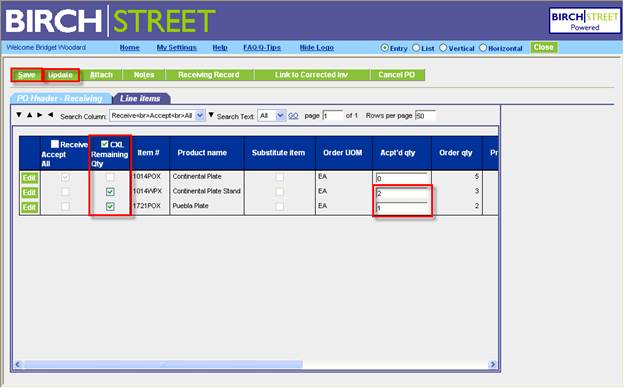Click the left-pointing navigation arrow icon
The height and width of the screenshot is (388, 624).
(51, 115)
